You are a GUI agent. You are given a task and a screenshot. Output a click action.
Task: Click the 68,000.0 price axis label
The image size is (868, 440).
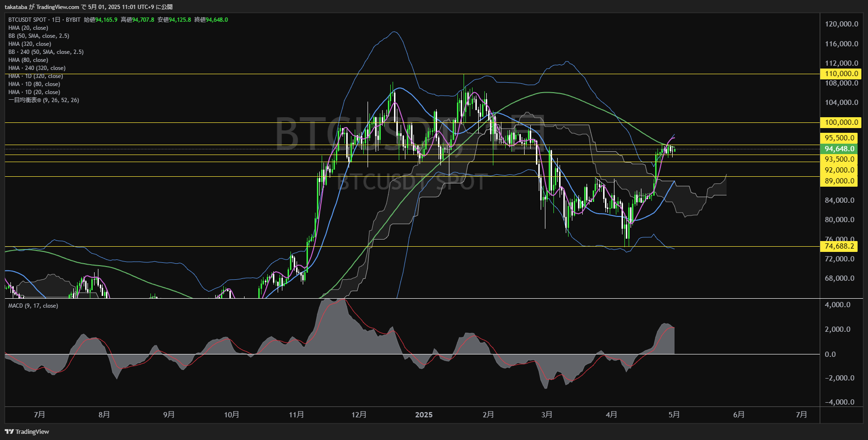click(840, 278)
